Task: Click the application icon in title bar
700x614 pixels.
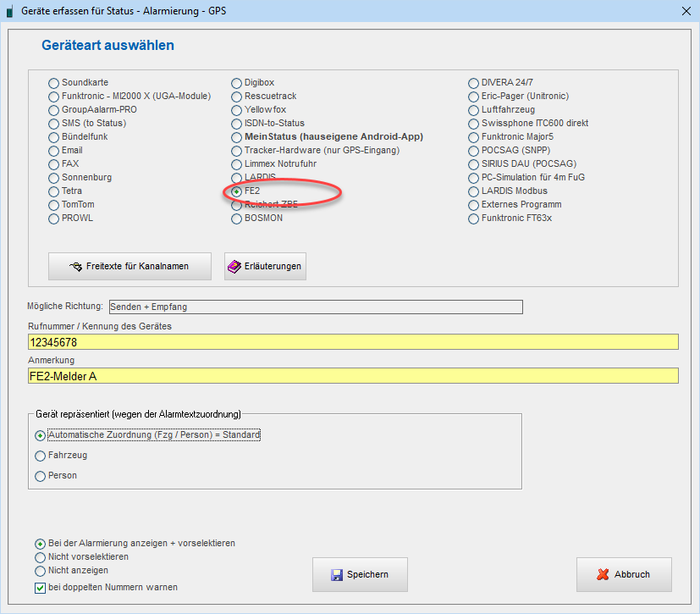Action: click(x=9, y=11)
